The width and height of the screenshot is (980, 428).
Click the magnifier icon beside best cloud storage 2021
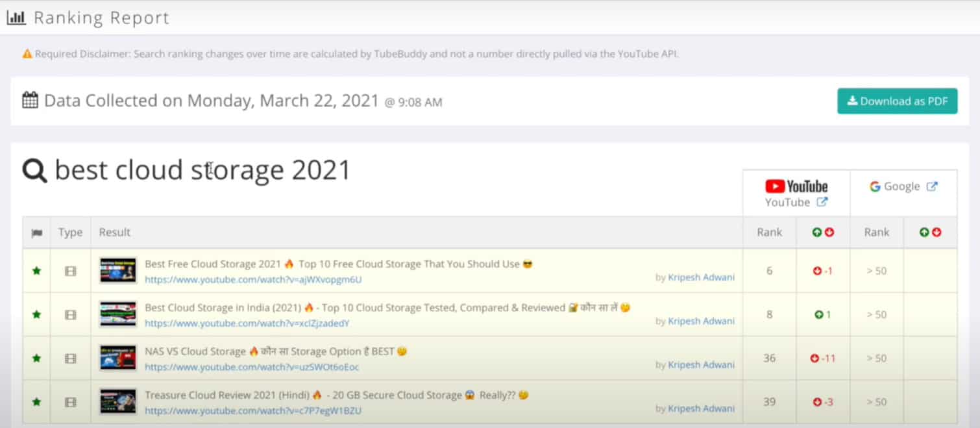pyautogui.click(x=34, y=171)
